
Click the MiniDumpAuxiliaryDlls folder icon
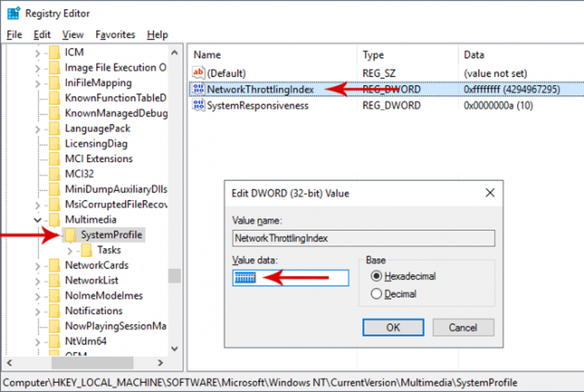tap(55, 189)
